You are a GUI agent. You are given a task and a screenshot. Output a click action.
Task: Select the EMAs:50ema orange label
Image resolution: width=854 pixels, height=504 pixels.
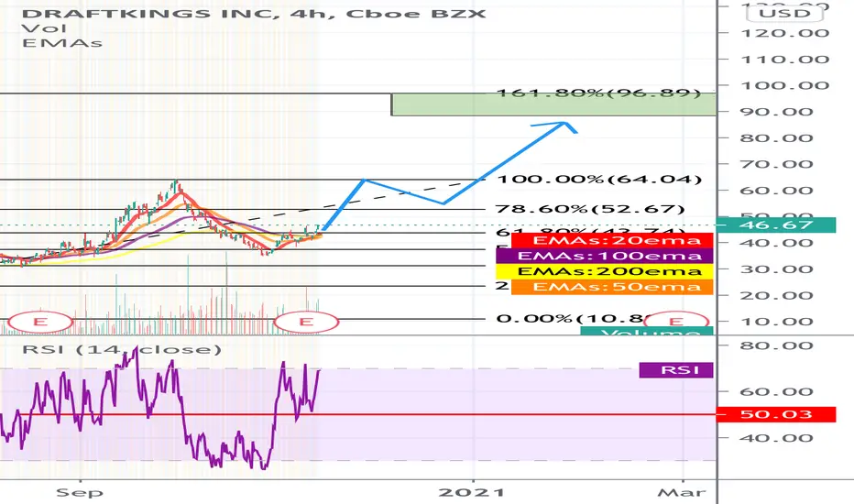(x=612, y=287)
